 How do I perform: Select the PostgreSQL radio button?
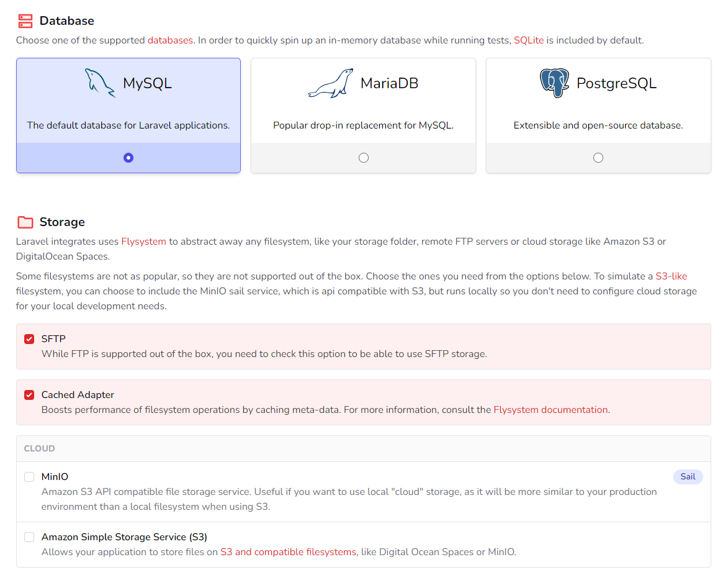598,158
